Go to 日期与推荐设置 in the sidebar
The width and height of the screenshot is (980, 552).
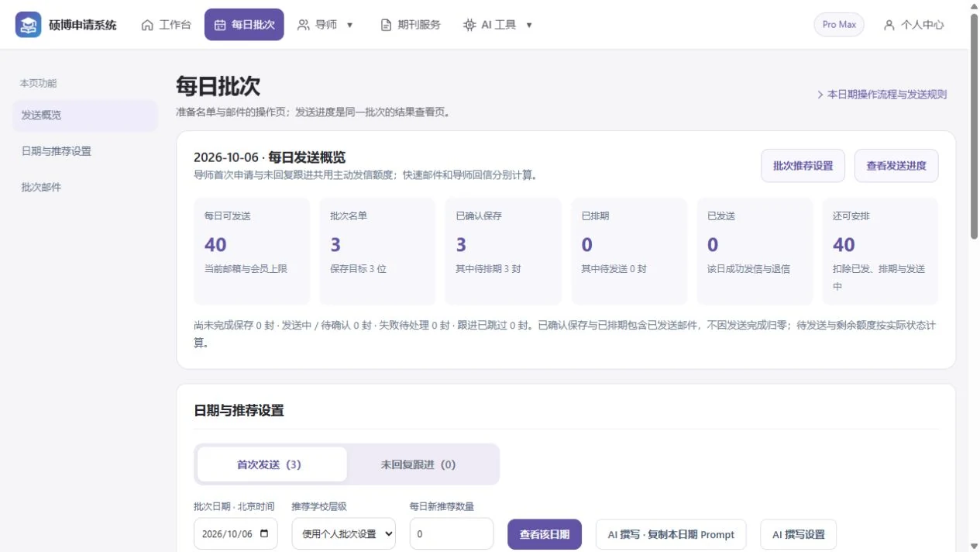pos(85,151)
